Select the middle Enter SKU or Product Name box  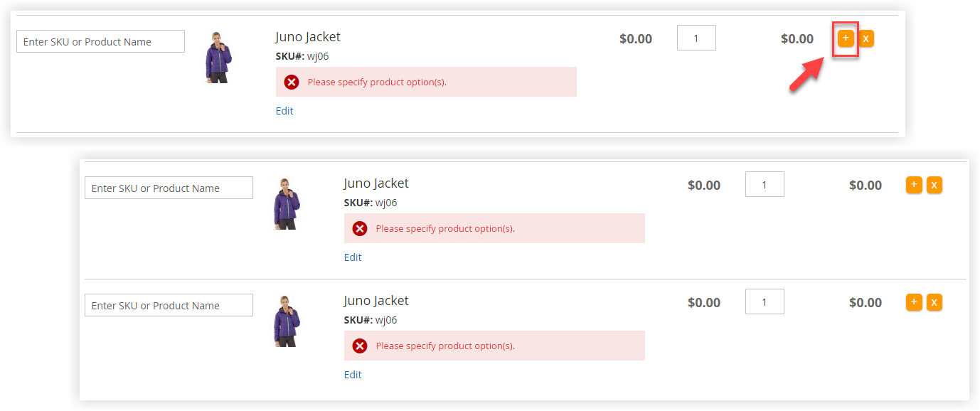pyautogui.click(x=168, y=188)
